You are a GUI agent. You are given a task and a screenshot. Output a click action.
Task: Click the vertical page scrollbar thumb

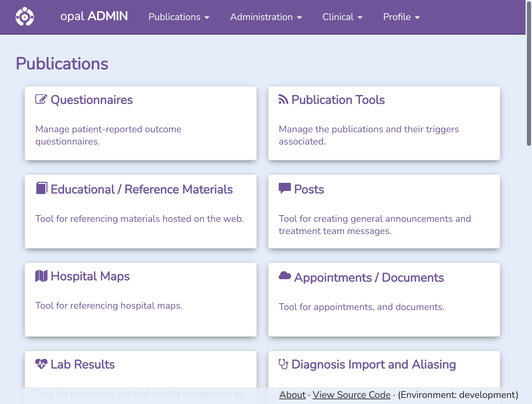click(529, 73)
